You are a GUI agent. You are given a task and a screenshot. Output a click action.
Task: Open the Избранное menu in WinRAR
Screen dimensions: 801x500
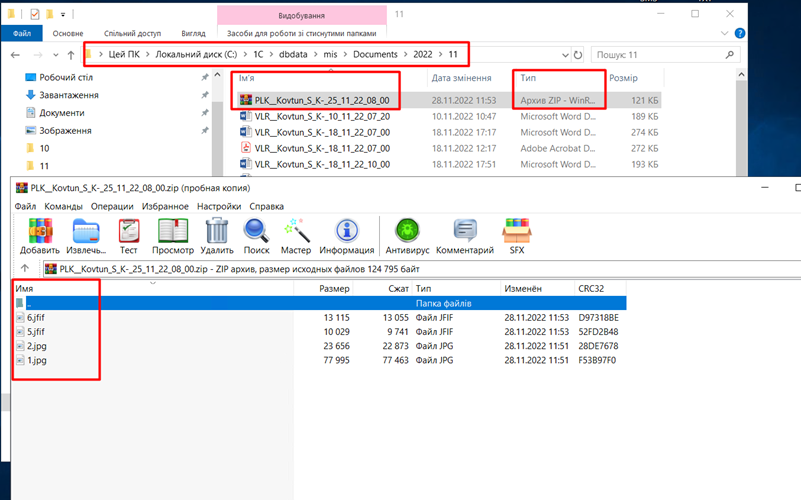(162, 206)
